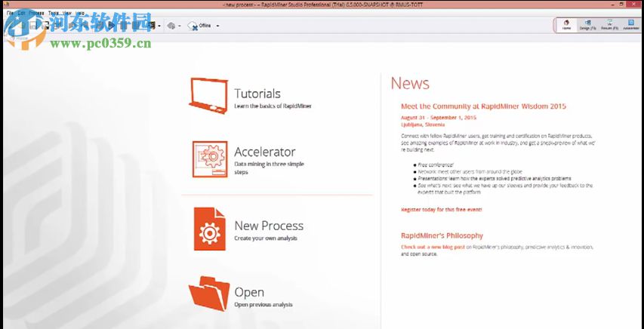The image size is (644, 329).
Task: Open the Edit menu
Action: [x=21, y=13]
